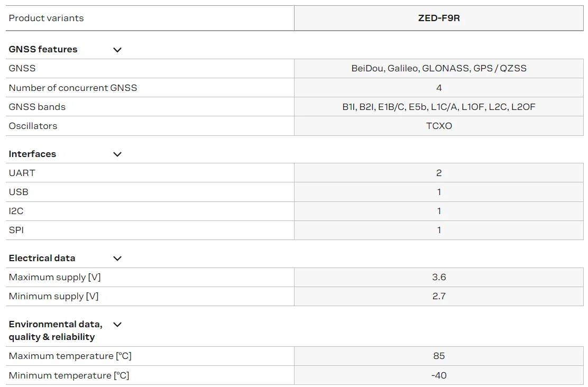
Task: Select the BeiDou, Galileo, GLONASS value cell
Action: (x=439, y=69)
